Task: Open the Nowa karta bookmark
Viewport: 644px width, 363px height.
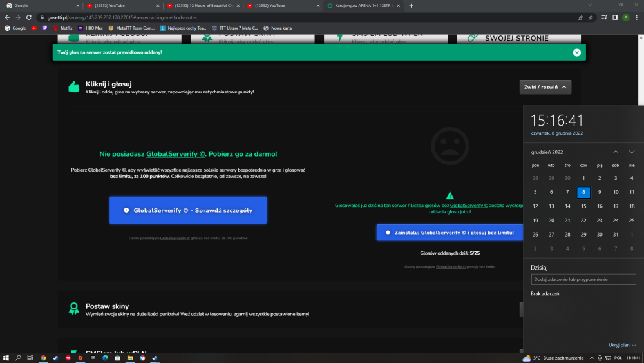Action: coord(278,28)
